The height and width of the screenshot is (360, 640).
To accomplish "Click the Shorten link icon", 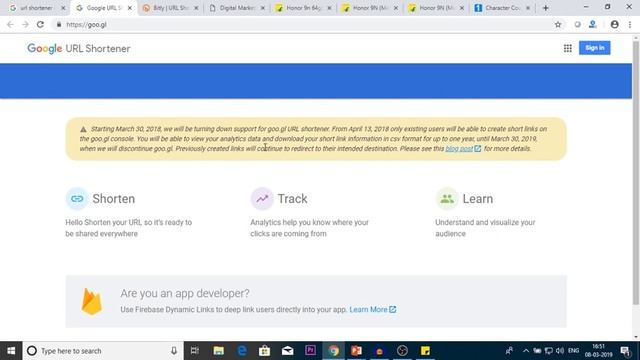I will click(x=77, y=198).
